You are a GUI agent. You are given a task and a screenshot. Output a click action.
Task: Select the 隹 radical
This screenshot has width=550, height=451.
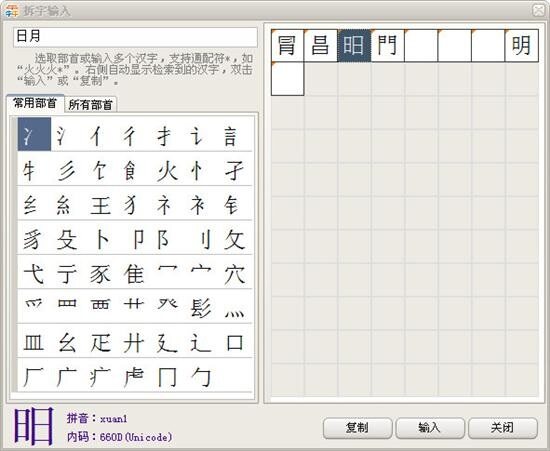[x=134, y=274]
